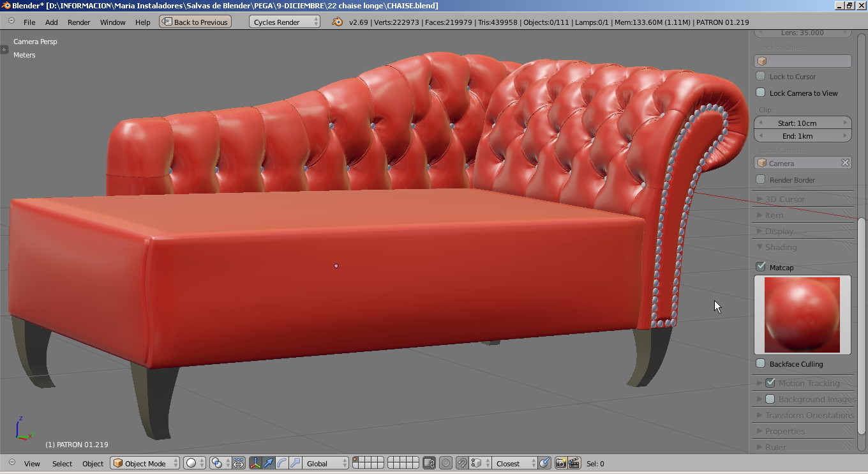Viewport: 868px width, 474px height.
Task: Disable the Matcap checkbox
Action: [761, 267]
